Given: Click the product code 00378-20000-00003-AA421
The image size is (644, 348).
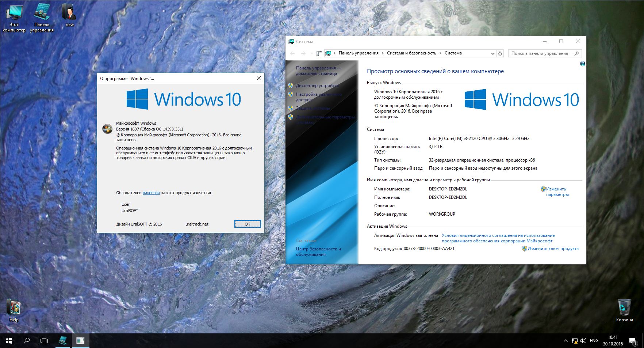Looking at the screenshot, I should [x=429, y=249].
